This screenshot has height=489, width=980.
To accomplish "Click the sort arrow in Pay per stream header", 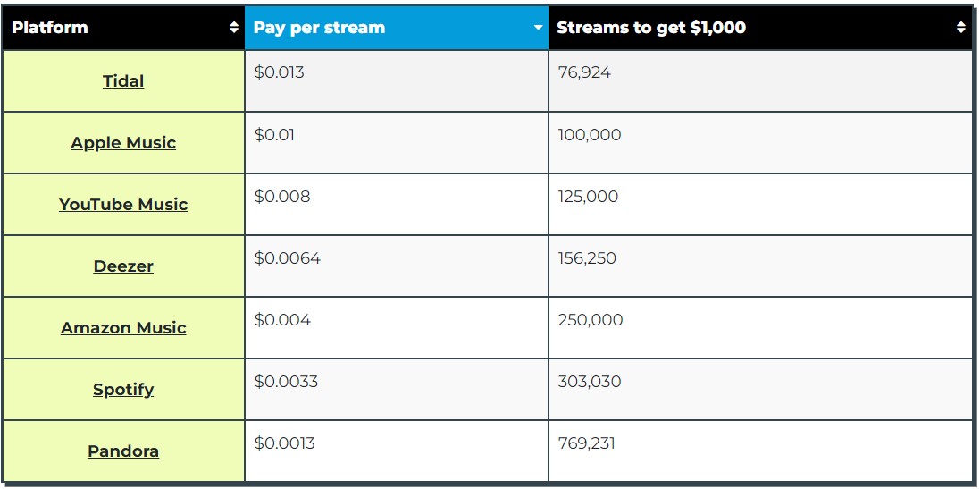I will click(x=538, y=28).
